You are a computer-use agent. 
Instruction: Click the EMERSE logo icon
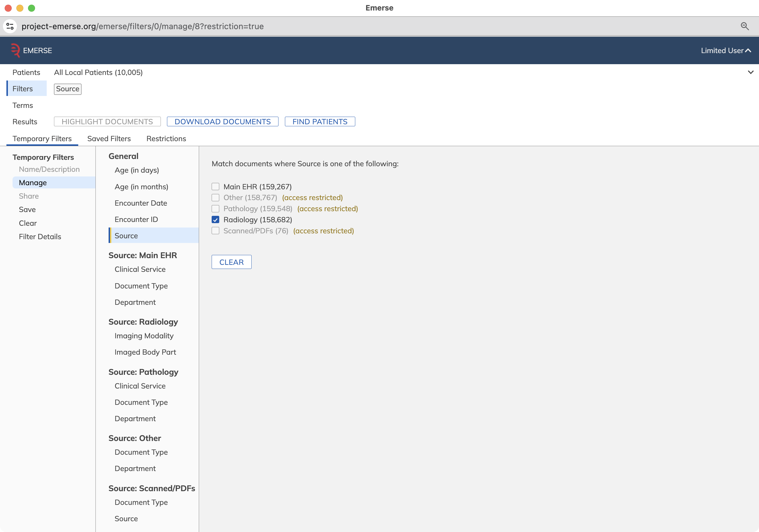pos(15,50)
